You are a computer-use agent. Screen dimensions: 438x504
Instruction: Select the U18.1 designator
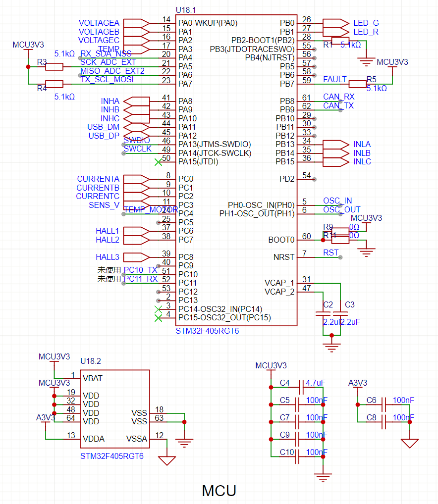click(x=186, y=10)
